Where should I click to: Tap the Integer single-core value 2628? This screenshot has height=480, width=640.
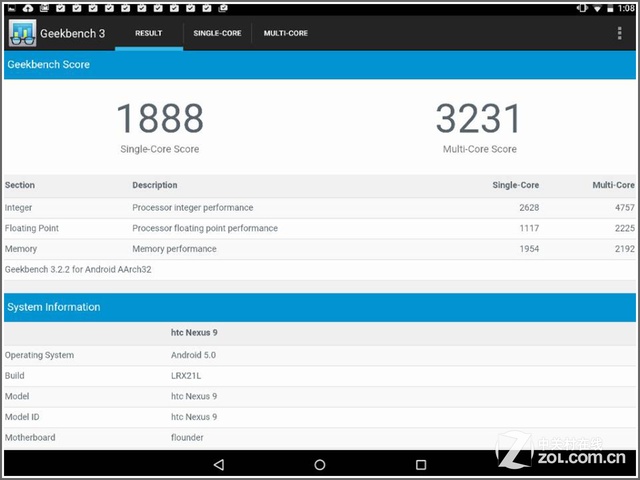coord(529,208)
